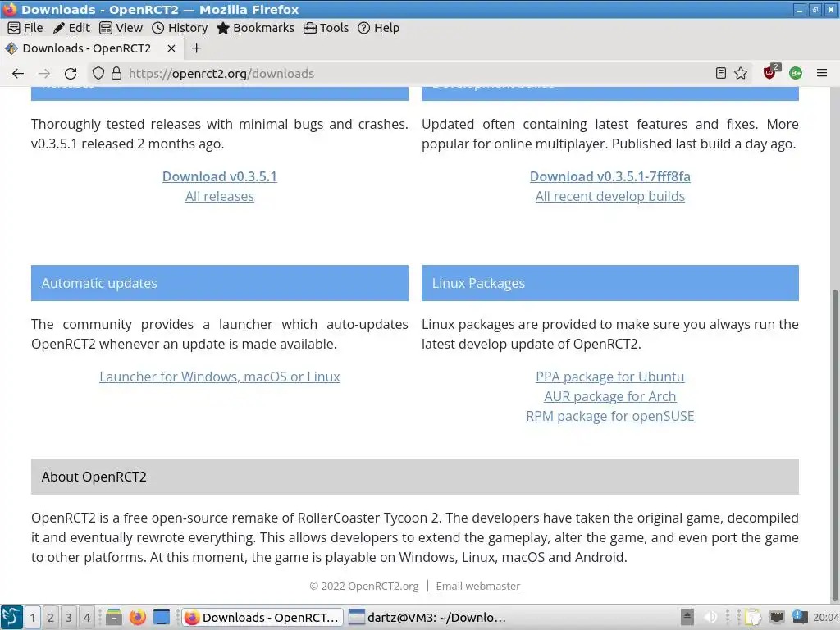Viewport: 840px width, 630px height.
Task: Open AUR package for Arch link
Action: click(610, 396)
